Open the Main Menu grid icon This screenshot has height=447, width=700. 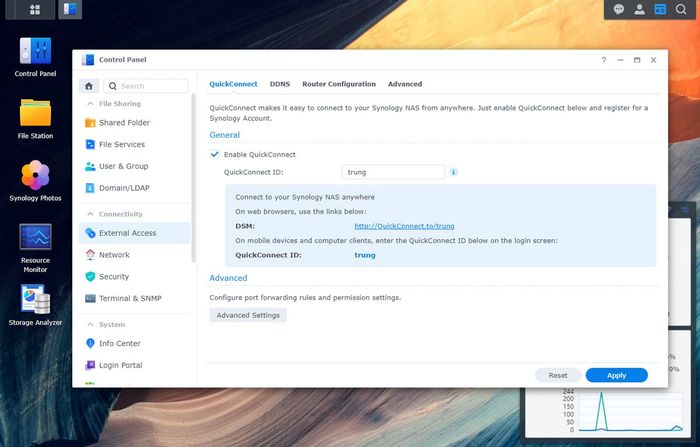pyautogui.click(x=35, y=9)
